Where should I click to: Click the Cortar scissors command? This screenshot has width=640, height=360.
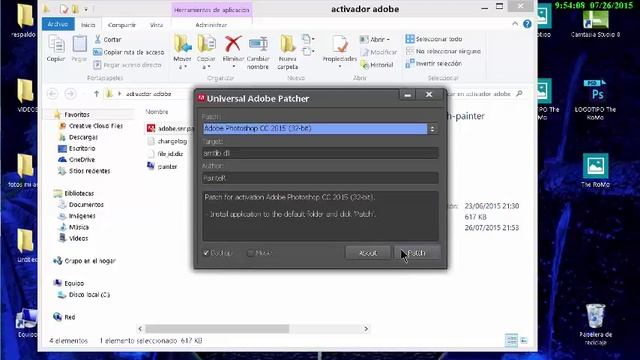point(107,40)
